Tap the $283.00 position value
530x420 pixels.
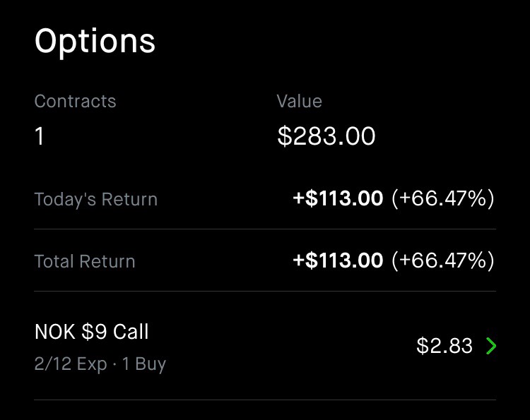[326, 136]
